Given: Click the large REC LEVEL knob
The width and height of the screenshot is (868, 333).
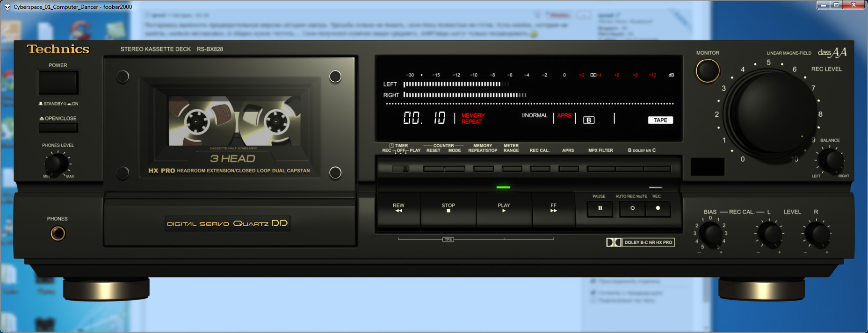Looking at the screenshot, I should click(x=772, y=113).
